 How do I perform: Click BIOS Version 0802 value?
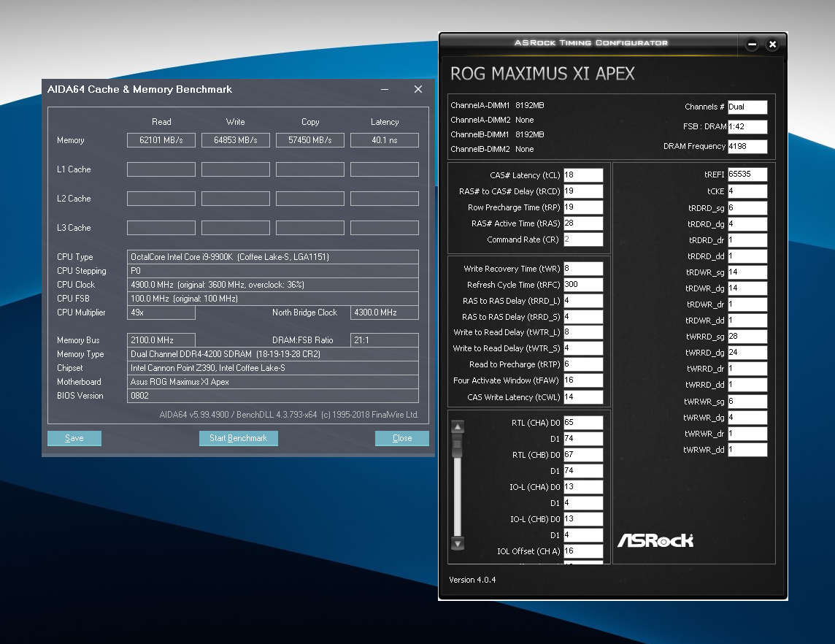(273, 396)
